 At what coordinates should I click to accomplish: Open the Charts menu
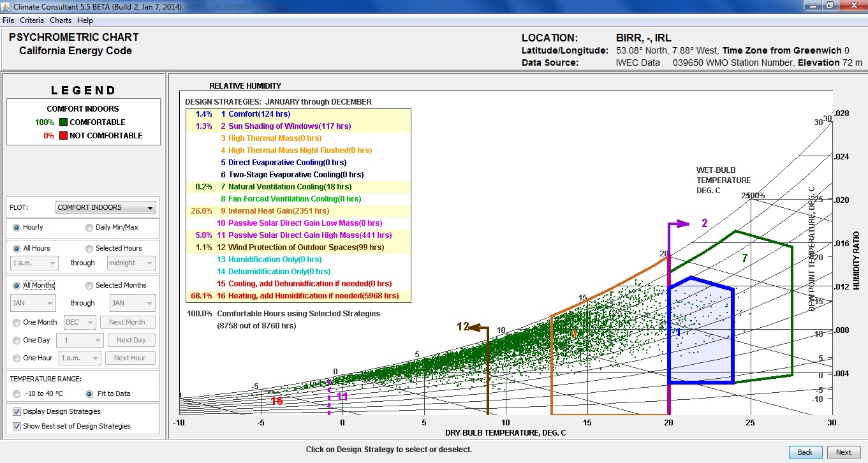tap(61, 20)
